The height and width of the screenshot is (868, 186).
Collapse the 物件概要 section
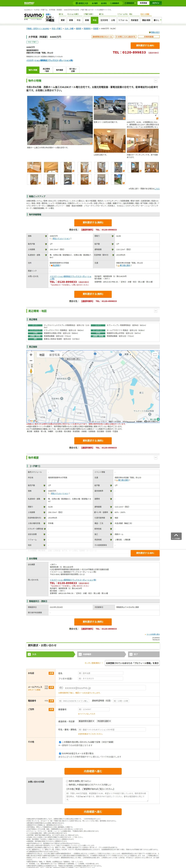pos(156,457)
